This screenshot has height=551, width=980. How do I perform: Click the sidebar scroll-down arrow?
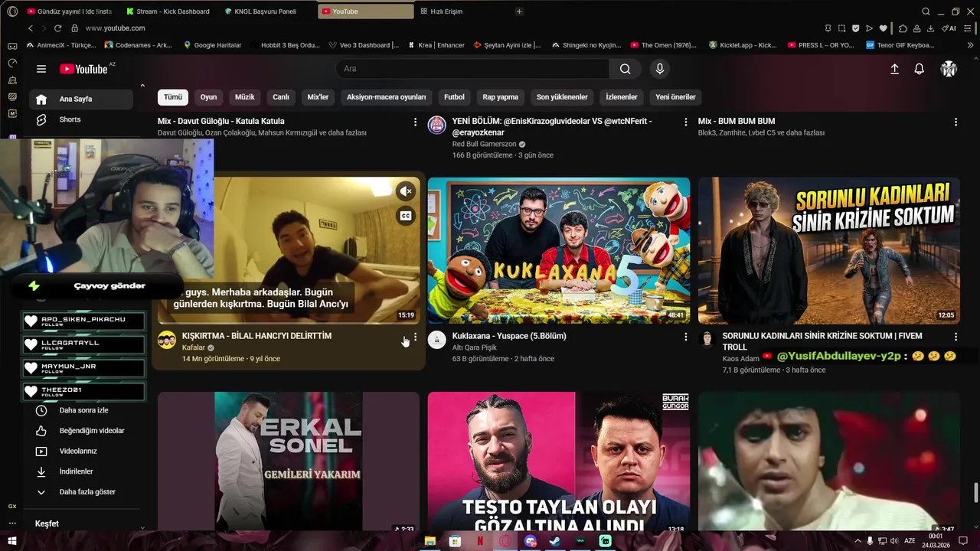[x=142, y=527]
